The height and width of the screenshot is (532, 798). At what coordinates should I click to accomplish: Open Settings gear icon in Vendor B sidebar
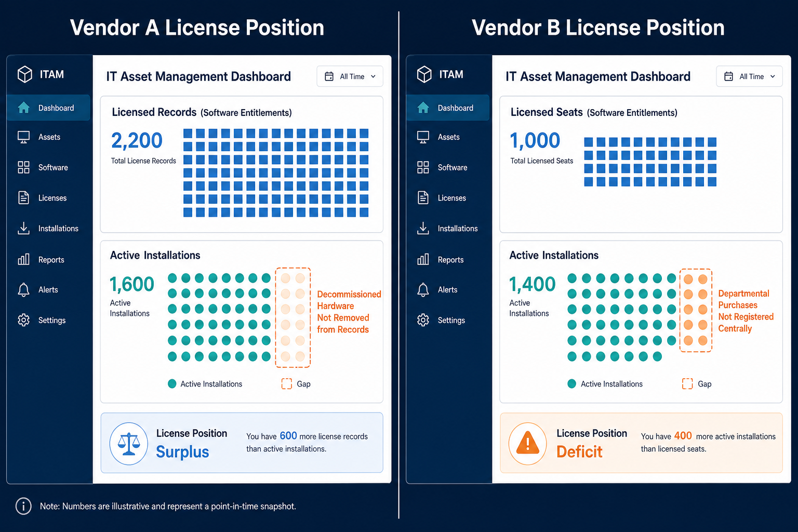(x=423, y=320)
